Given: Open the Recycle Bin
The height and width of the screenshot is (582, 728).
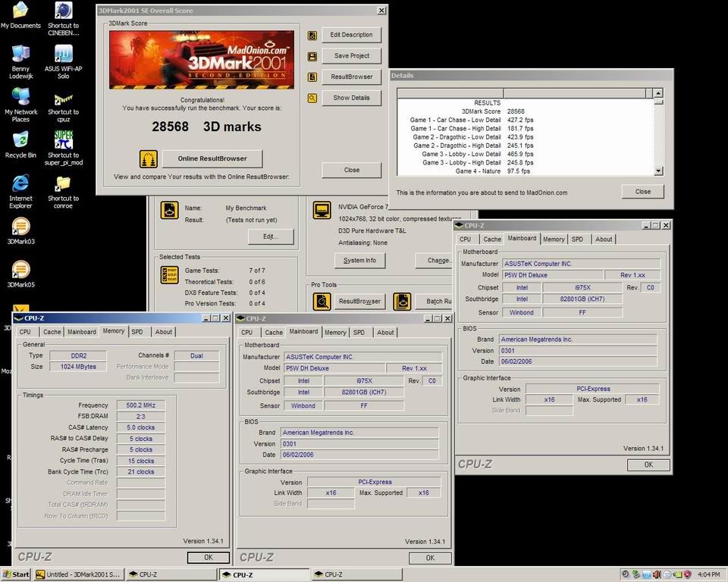Looking at the screenshot, I should point(20,145).
